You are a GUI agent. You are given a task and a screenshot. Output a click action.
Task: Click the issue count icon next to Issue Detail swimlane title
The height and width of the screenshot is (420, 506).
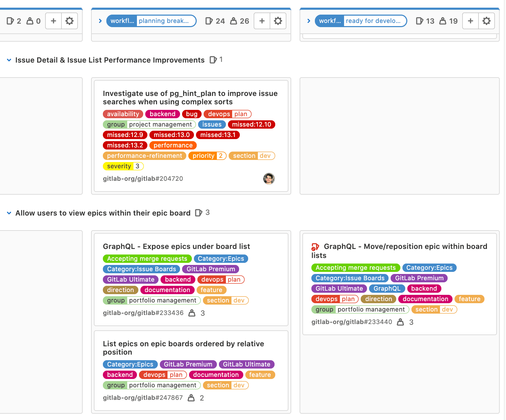(x=213, y=59)
